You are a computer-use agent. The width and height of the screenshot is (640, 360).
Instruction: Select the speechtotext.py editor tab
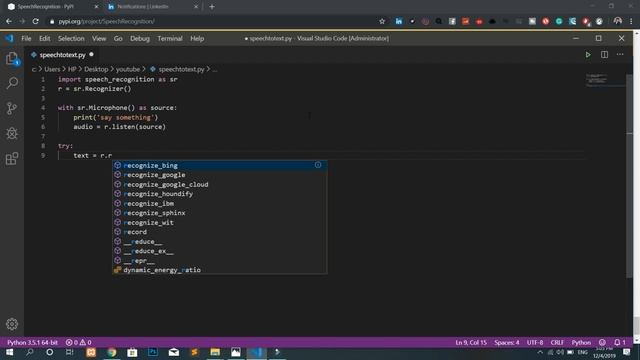point(62,55)
